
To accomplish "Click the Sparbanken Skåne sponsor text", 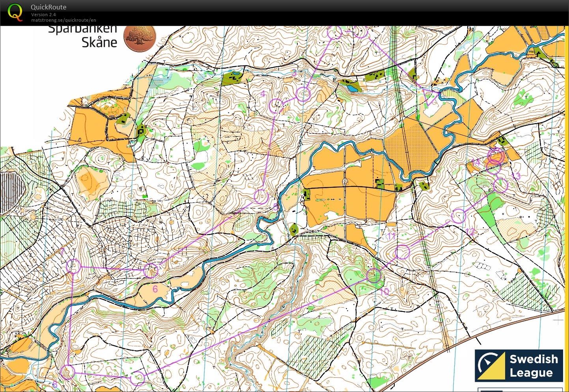I will [83, 37].
